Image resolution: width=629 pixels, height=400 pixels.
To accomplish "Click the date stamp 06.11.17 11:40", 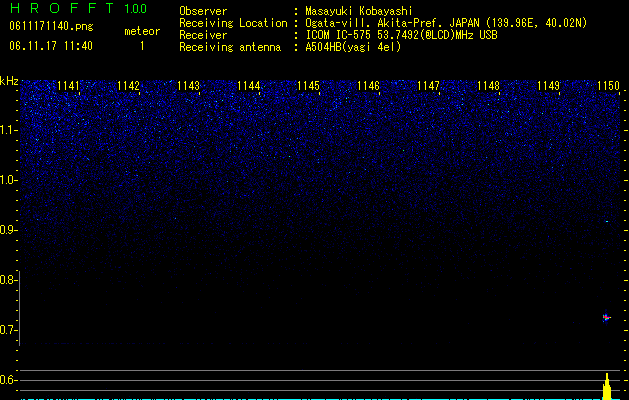I will pyautogui.click(x=51, y=46).
